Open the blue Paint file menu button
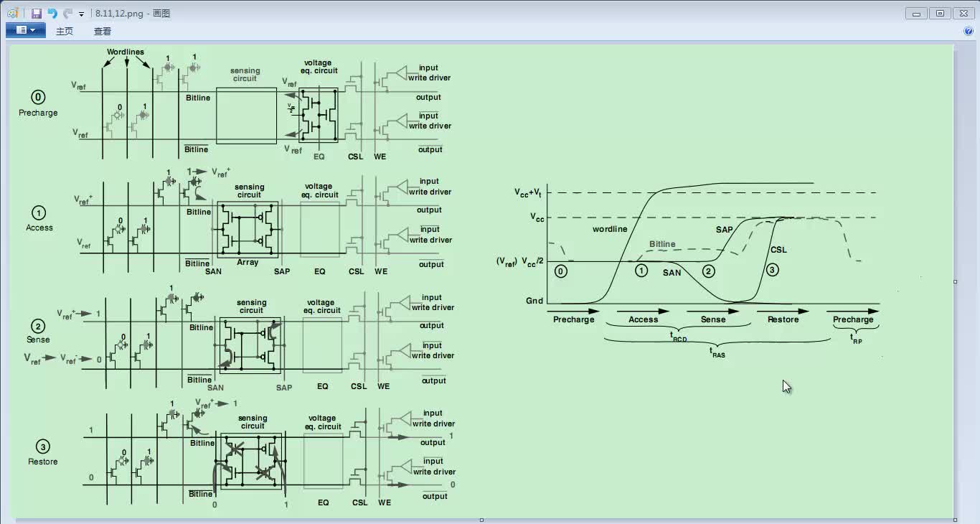 click(x=25, y=30)
